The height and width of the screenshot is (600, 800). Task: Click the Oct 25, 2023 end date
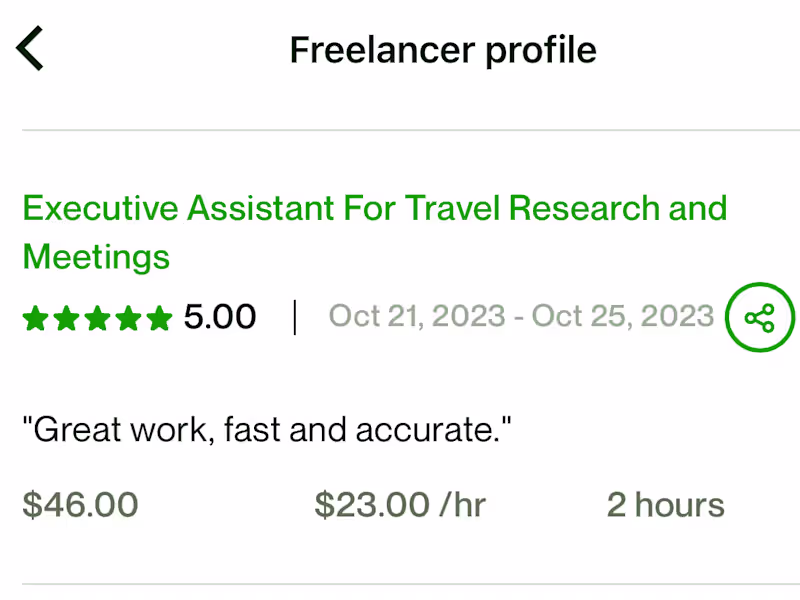622,317
